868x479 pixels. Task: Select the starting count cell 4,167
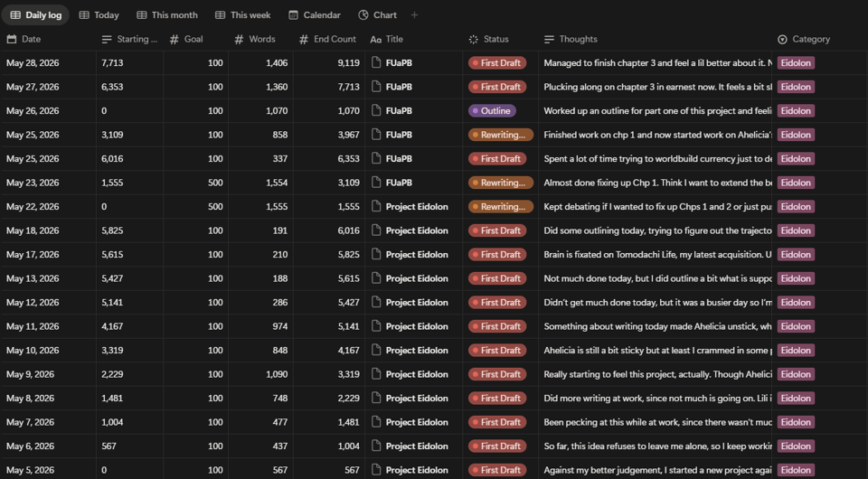coord(129,326)
